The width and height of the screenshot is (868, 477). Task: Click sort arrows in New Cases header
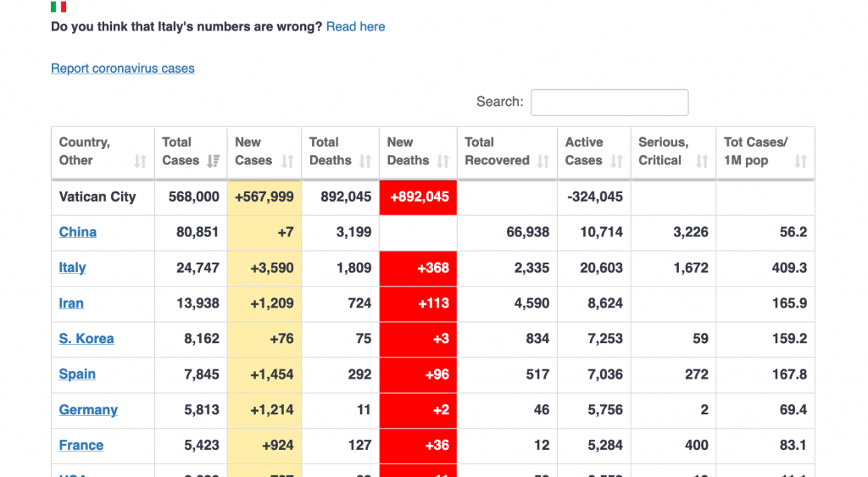(x=287, y=161)
